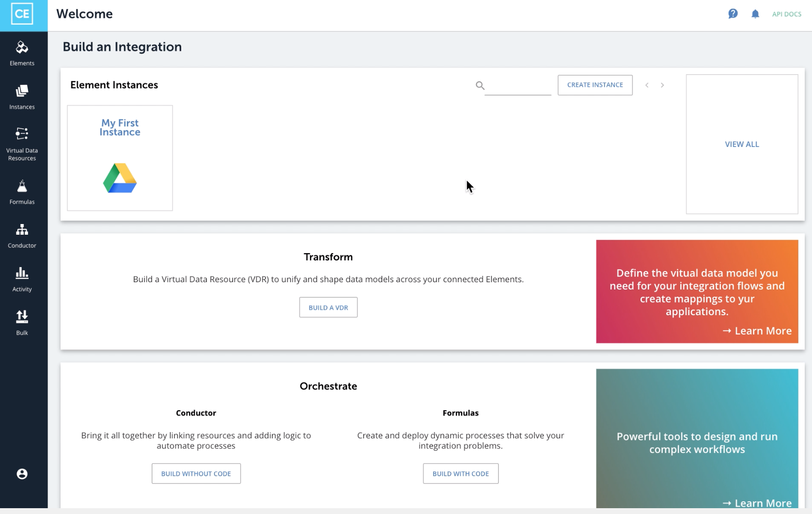Go to previous instances page chevron
The image size is (812, 514).
click(647, 85)
